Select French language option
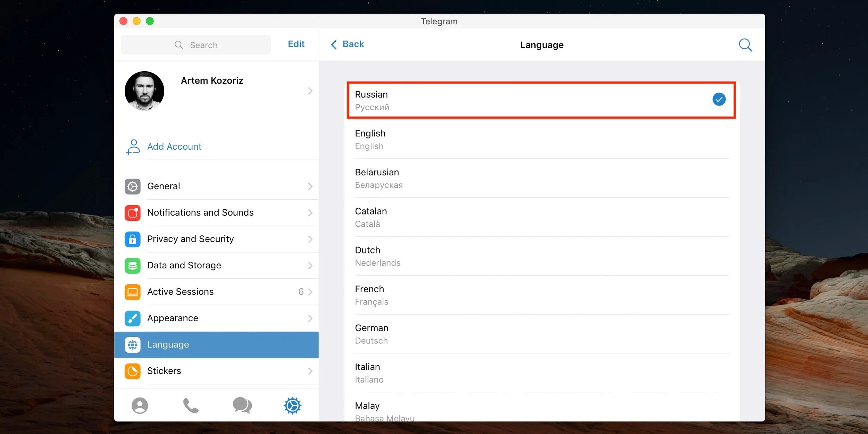This screenshot has height=434, width=868. (x=542, y=295)
